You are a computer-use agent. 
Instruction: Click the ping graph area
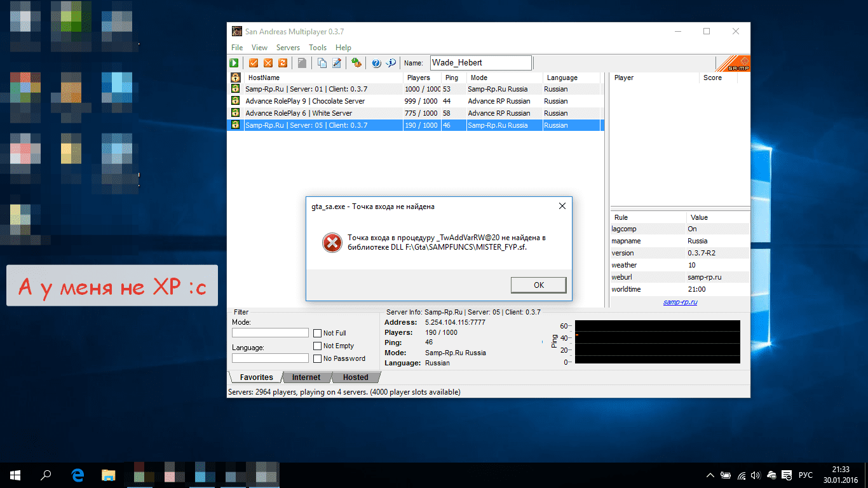pos(658,342)
